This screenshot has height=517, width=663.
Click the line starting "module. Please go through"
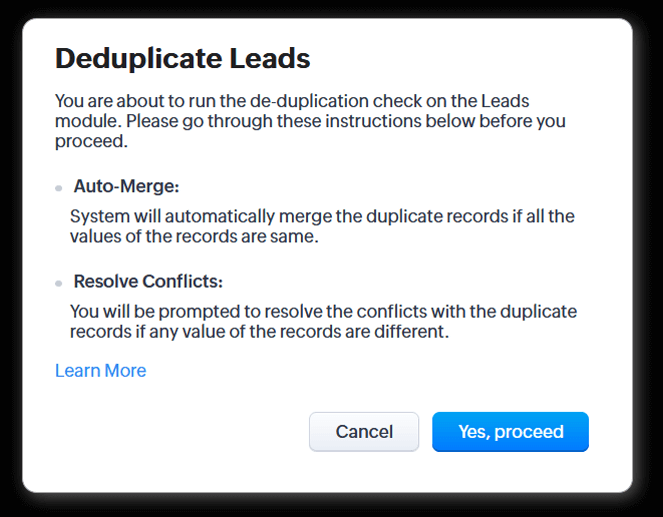coord(310,121)
